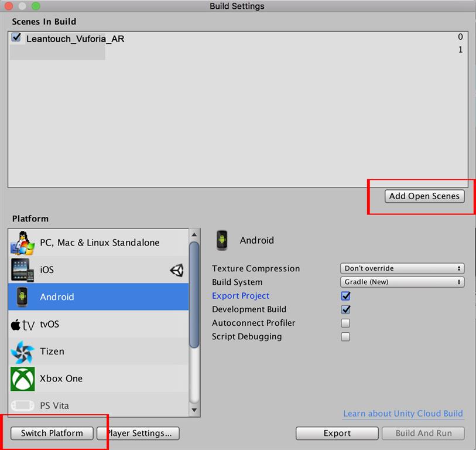Image resolution: width=476 pixels, height=450 pixels.
Task: Click the Build And Run button
Action: (423, 433)
